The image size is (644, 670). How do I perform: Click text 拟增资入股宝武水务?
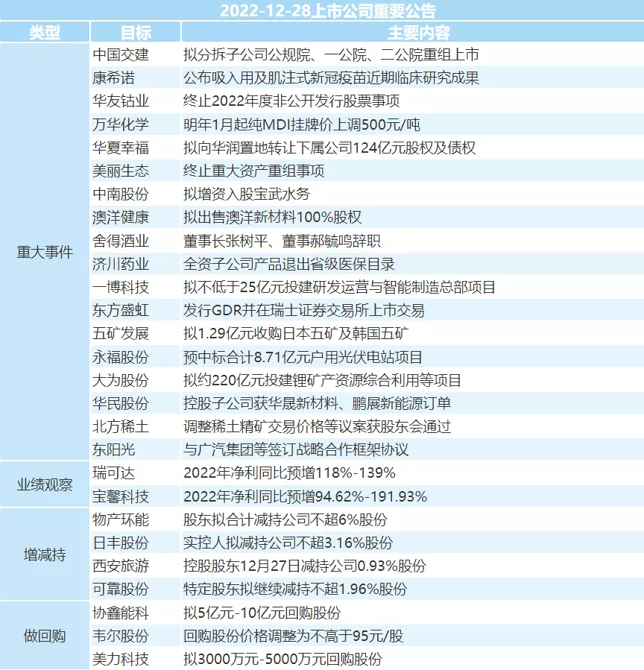[x=247, y=194]
